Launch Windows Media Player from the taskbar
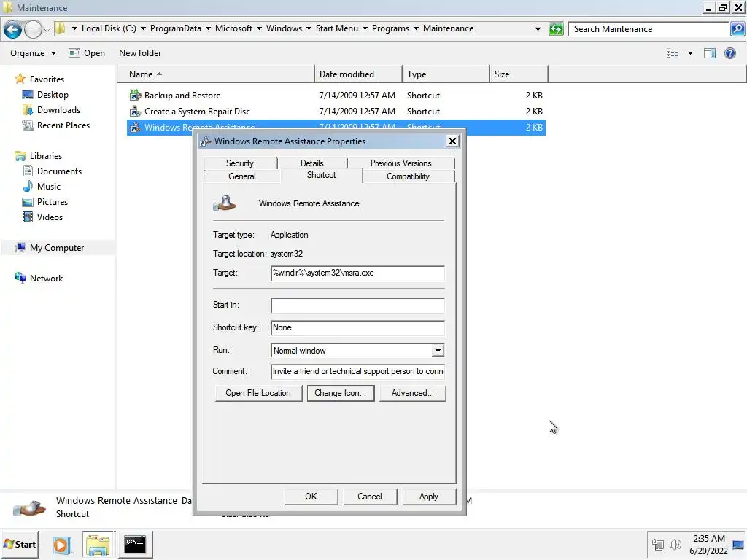 pyautogui.click(x=61, y=544)
